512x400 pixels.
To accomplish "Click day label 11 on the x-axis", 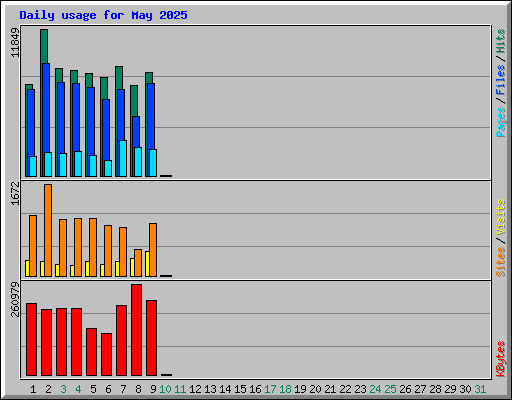I will [180, 389].
